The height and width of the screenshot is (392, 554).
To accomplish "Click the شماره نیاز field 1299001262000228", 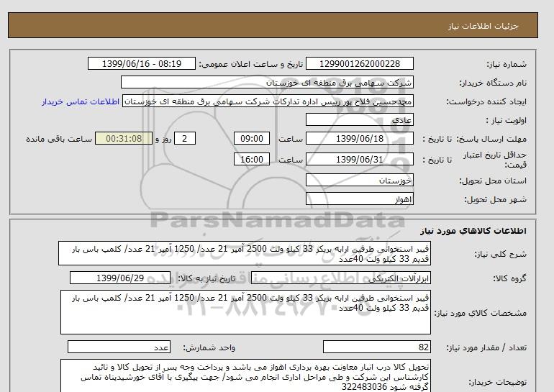I will tap(361, 64).
